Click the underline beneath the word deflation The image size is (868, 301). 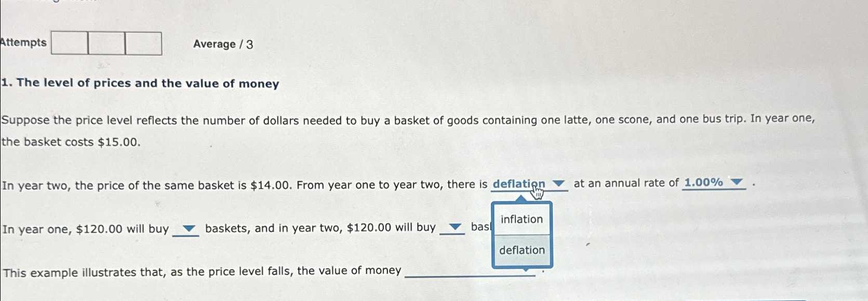(x=529, y=191)
